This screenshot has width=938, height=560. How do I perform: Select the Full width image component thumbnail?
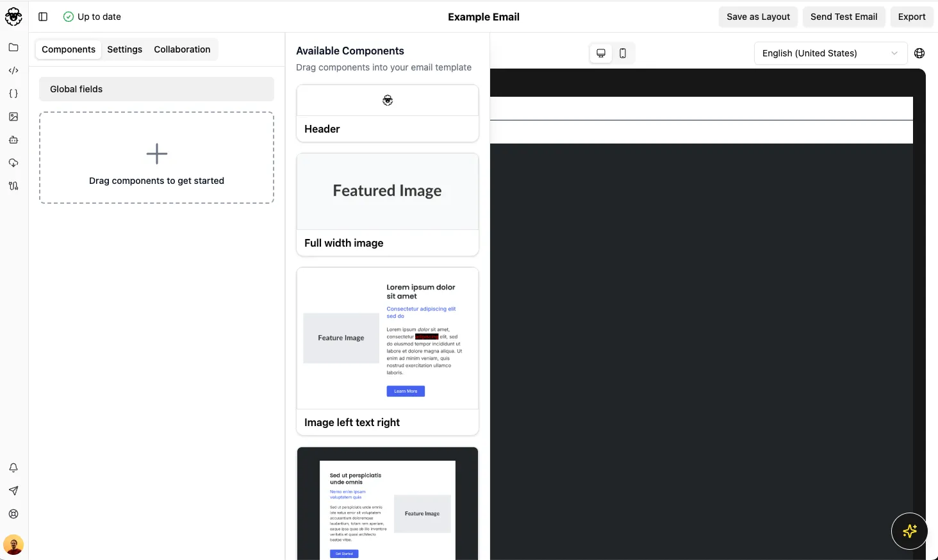pos(387,192)
